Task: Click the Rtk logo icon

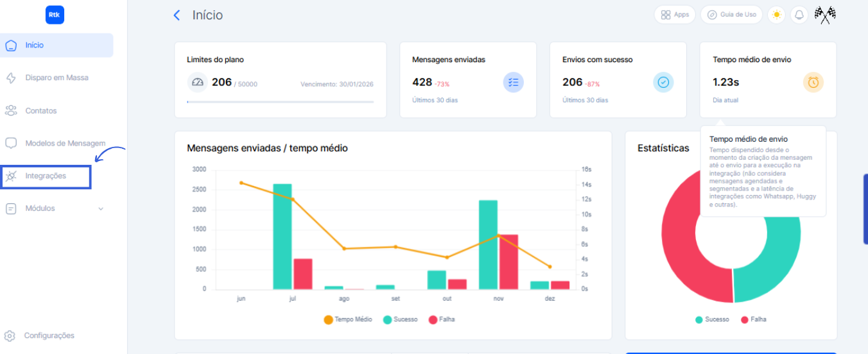Action: click(x=55, y=15)
